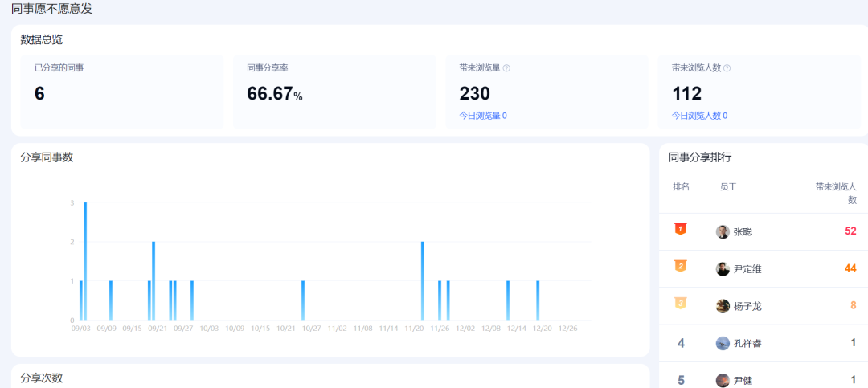This screenshot has width=868, height=388.
Task: Click 尹健's avatar image
Action: (723, 380)
